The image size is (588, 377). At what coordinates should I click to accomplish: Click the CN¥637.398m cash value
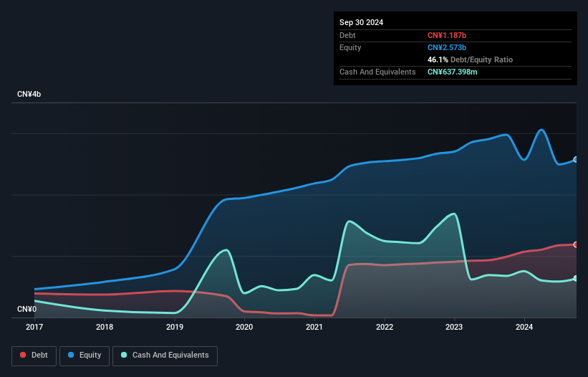[x=452, y=72]
